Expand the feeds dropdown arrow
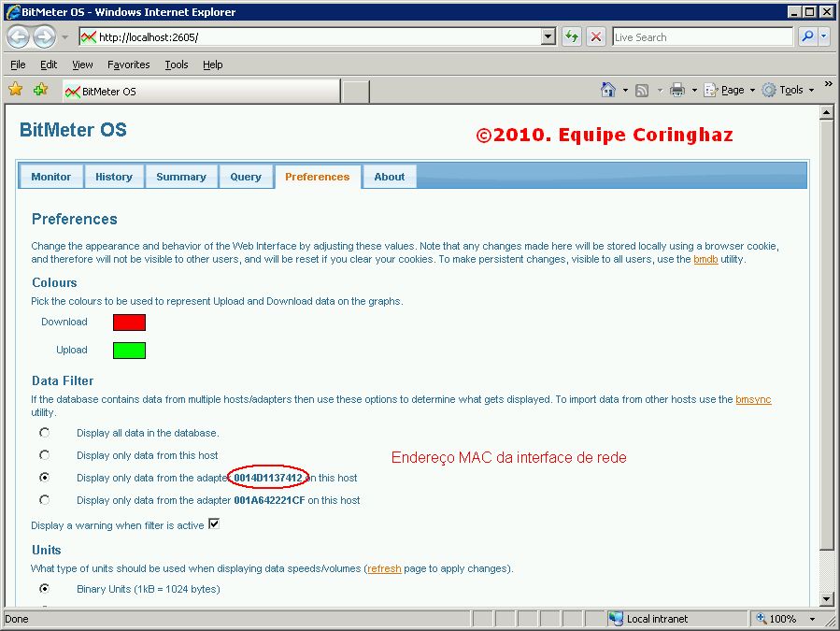This screenshot has height=631, width=840. (x=660, y=90)
